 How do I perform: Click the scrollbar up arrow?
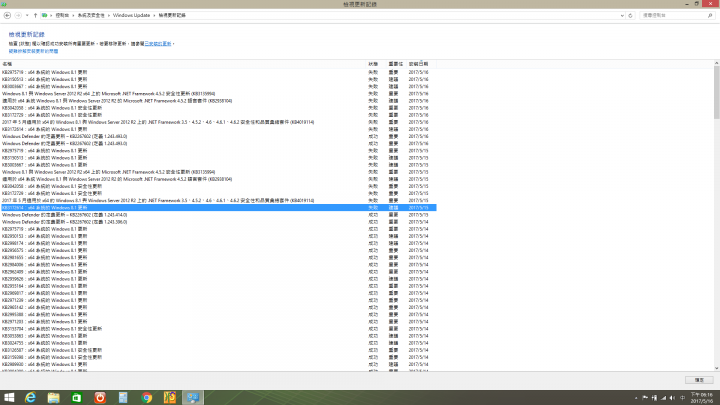point(716,63)
